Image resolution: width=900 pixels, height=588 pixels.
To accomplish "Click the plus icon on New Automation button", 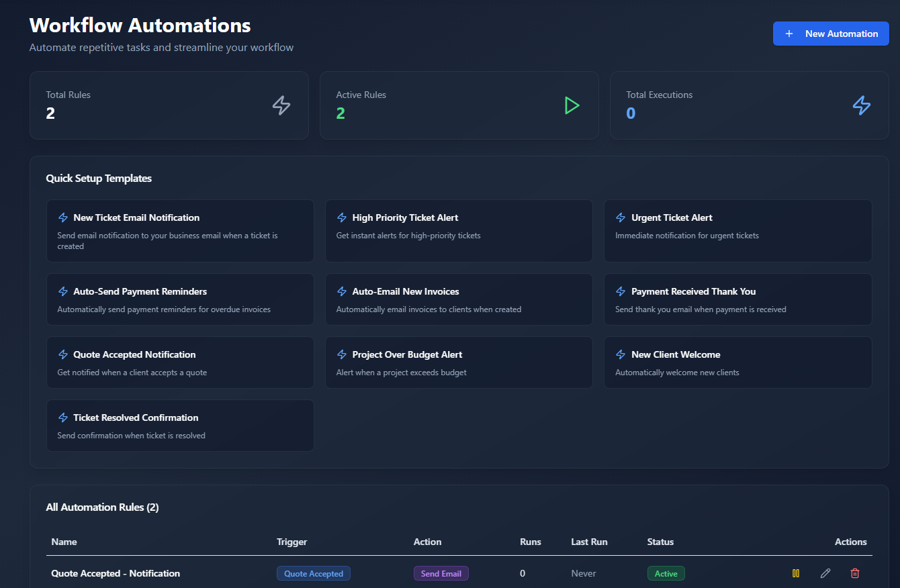I will pyautogui.click(x=789, y=33).
